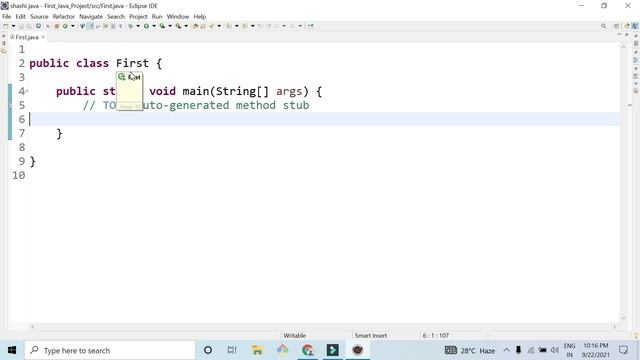Click the Save toolbar icon
This screenshot has height=360, width=640.
[x=21, y=26]
